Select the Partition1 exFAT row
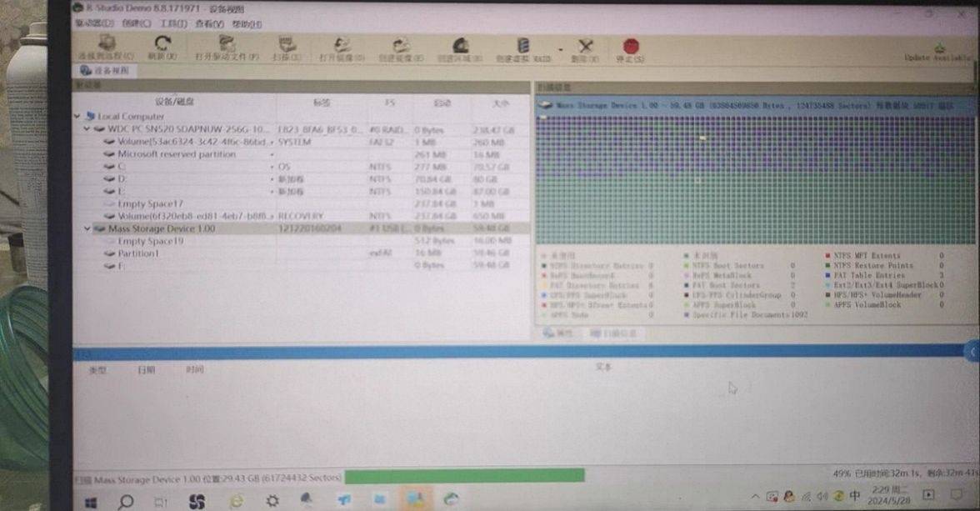This screenshot has height=511, width=980. tap(302, 253)
